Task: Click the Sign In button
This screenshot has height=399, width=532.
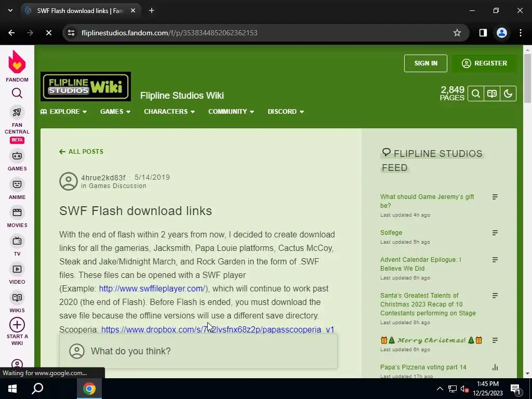Action: click(425, 63)
